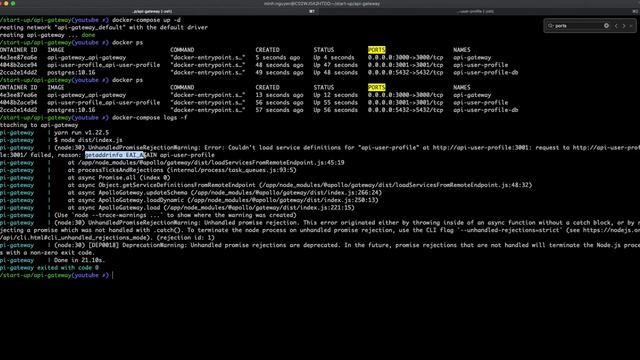Jump to the next search match
Screen dimensions: 640x360
click(624, 26)
